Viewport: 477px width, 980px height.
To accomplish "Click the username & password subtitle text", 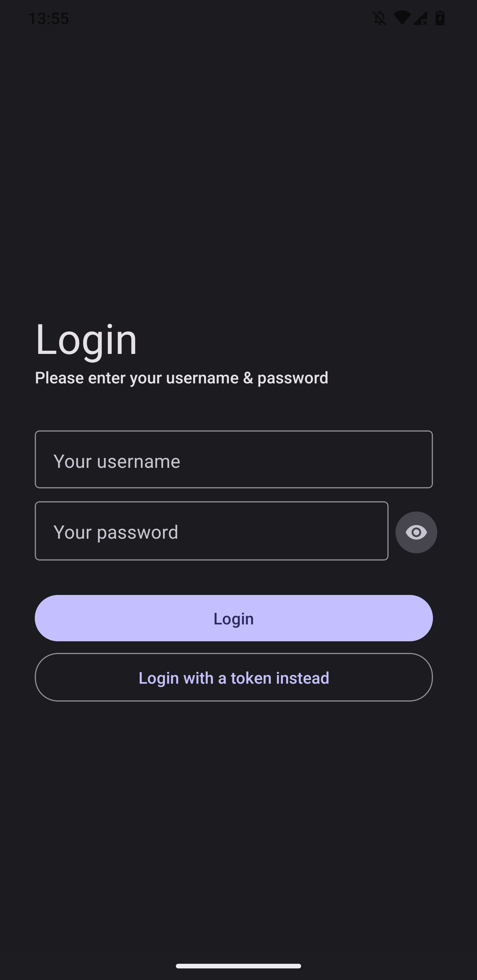I will click(182, 377).
